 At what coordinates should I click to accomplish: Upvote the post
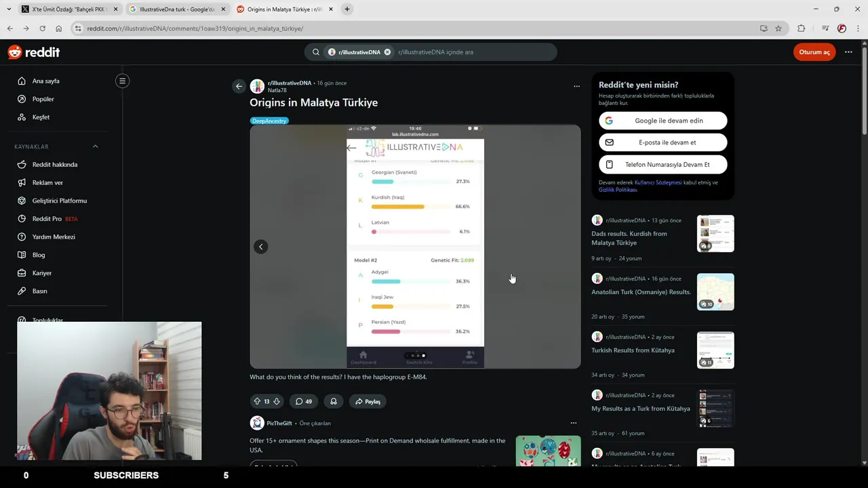click(x=257, y=401)
